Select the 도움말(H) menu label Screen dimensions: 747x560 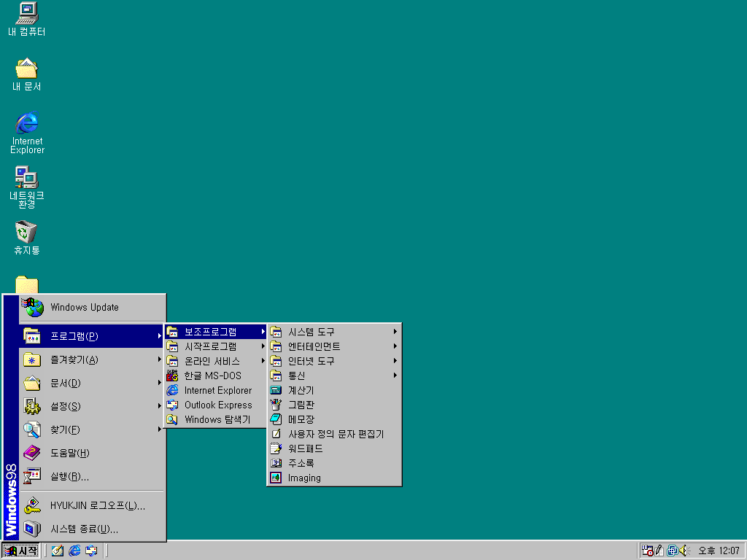click(x=70, y=453)
